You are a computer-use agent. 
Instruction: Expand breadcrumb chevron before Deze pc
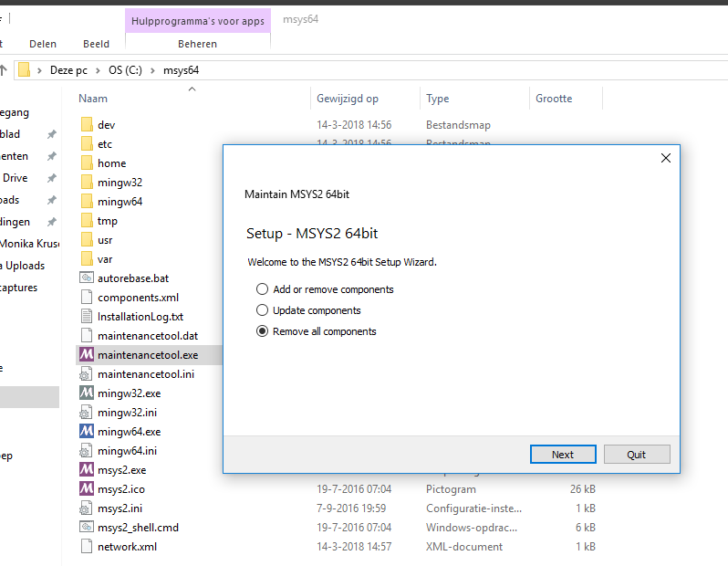[39, 70]
